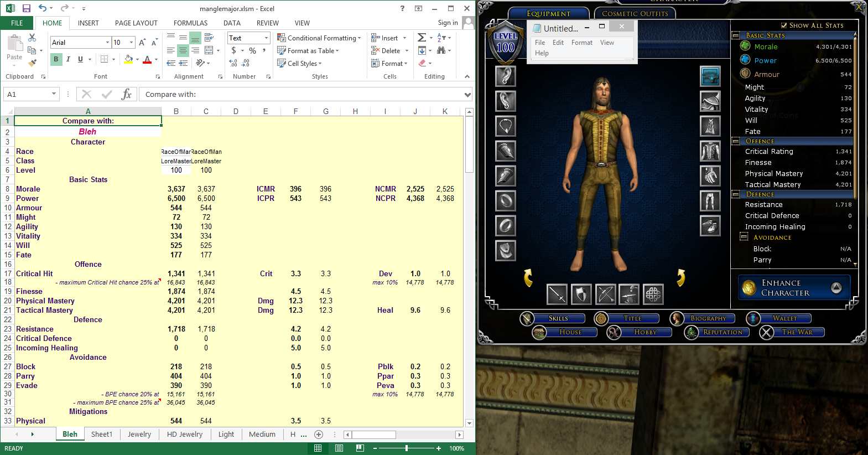Click the shield weapon slot
Image resolution: width=868 pixels, height=455 pixels.
tap(581, 294)
